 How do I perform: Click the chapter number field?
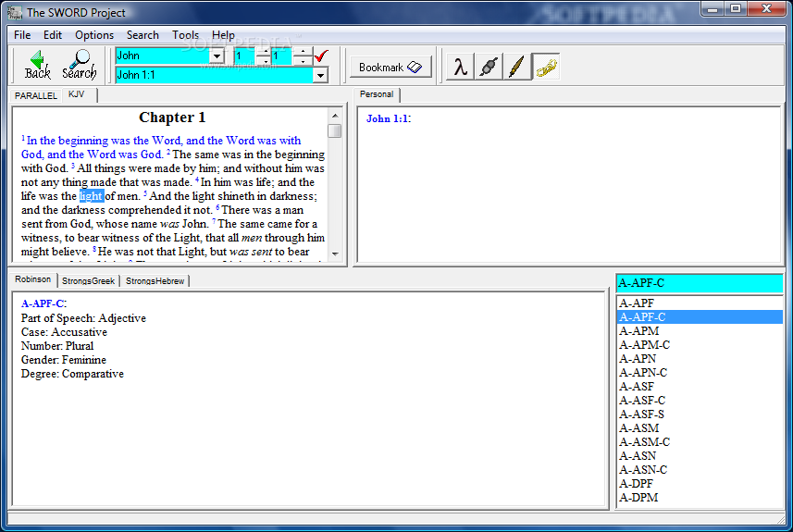tap(246, 56)
